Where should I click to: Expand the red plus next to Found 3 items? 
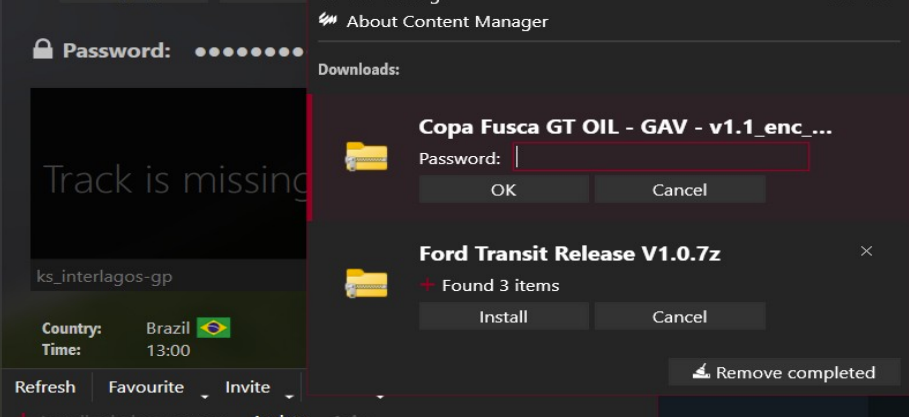click(428, 285)
